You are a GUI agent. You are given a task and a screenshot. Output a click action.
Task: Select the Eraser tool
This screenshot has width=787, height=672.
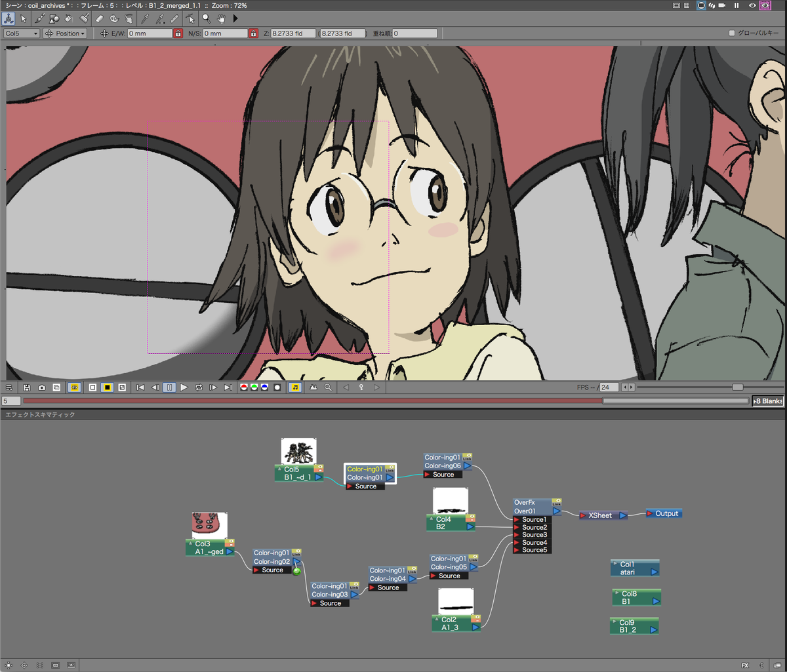pos(100,18)
